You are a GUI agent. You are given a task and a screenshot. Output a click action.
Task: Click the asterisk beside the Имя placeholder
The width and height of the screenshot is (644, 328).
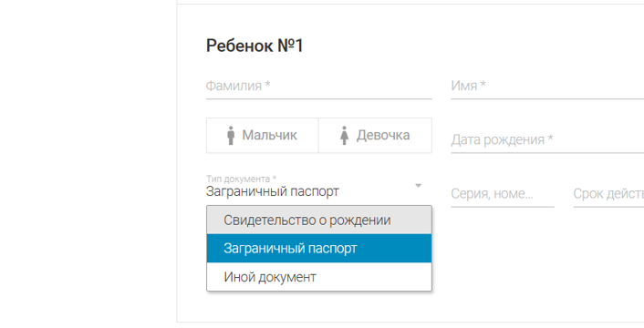click(x=483, y=84)
